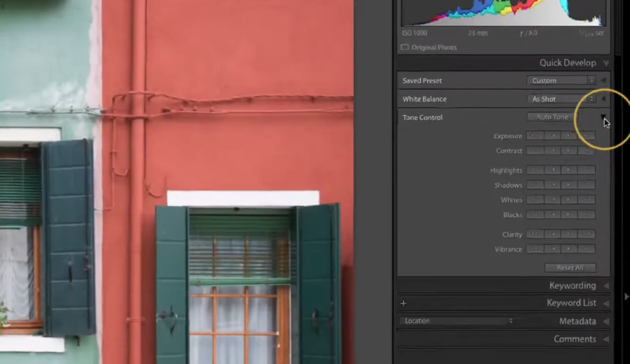Collapse the Quick Develop panel triangle
This screenshot has height=364, width=630.
[606, 64]
